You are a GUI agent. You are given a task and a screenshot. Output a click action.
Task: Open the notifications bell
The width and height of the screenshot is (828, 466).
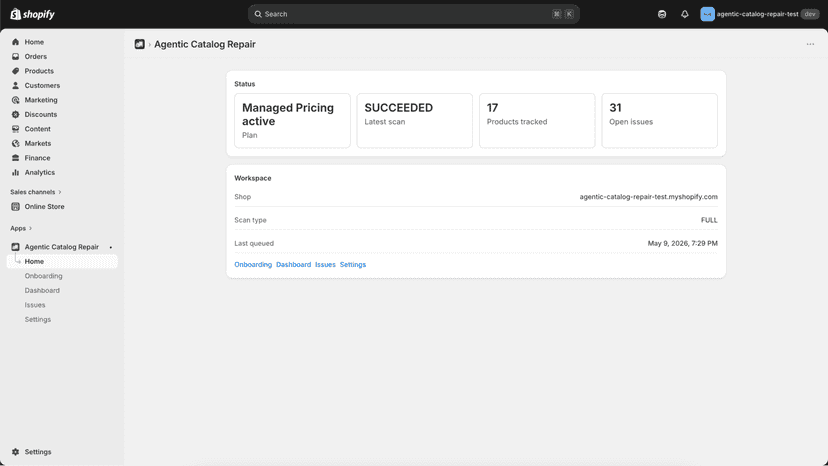(x=684, y=14)
